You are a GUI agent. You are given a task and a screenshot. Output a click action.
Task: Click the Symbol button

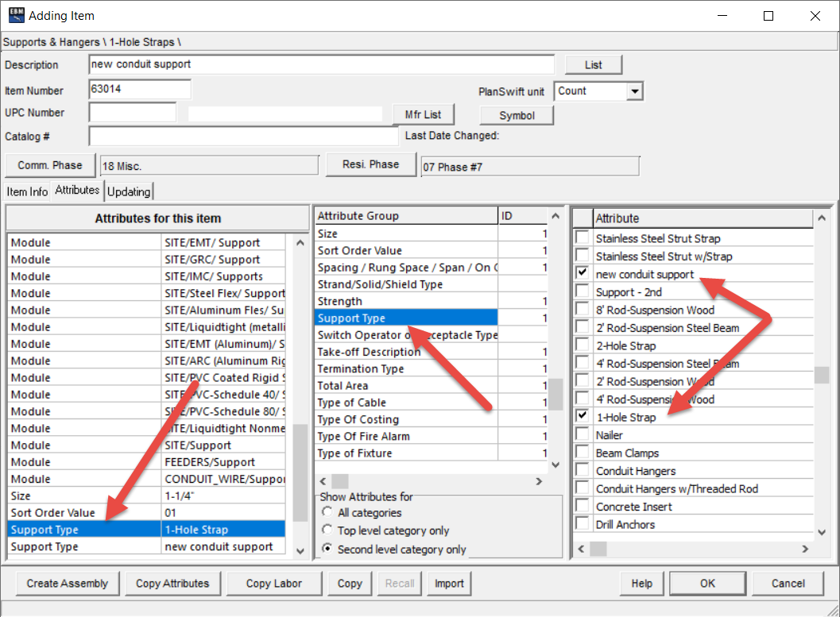[516, 115]
